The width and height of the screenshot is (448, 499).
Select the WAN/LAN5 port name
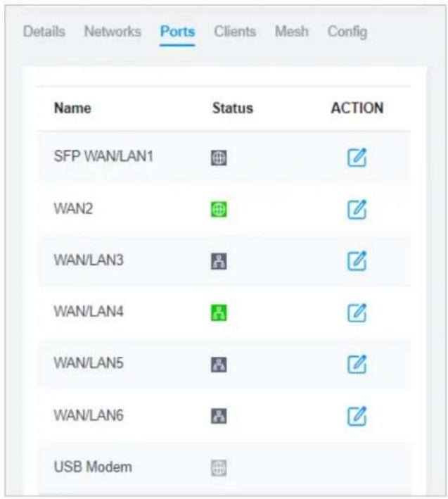89,363
